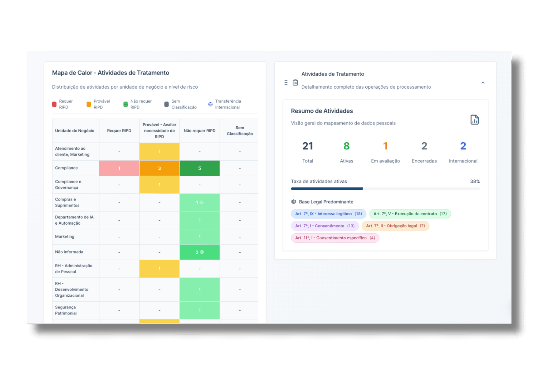Image resolution: width=555 pixels, height=392 pixels.
Task: Click globe icon in Compras e Suprimentos cell
Action: pos(202,202)
